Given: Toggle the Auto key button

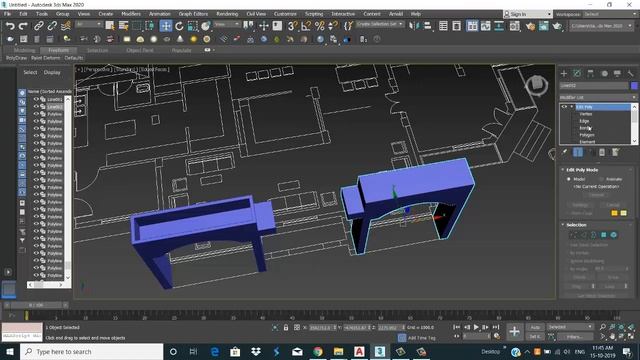Looking at the screenshot, I should click(535, 327).
